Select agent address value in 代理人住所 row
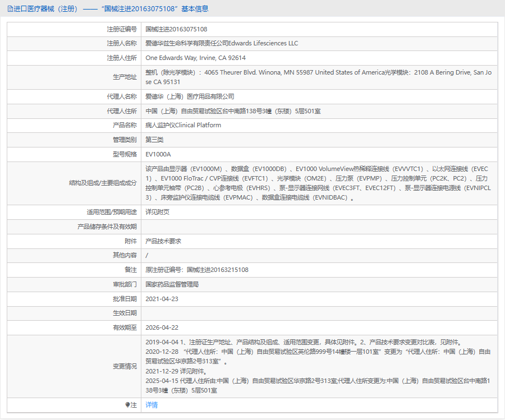The height and width of the screenshot is (420, 505). pyautogui.click(x=233, y=112)
